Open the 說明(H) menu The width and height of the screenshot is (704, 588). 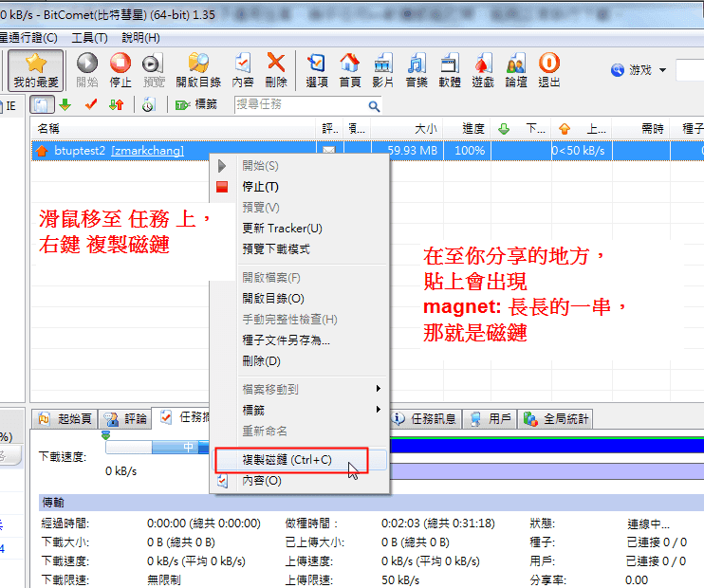point(140,38)
